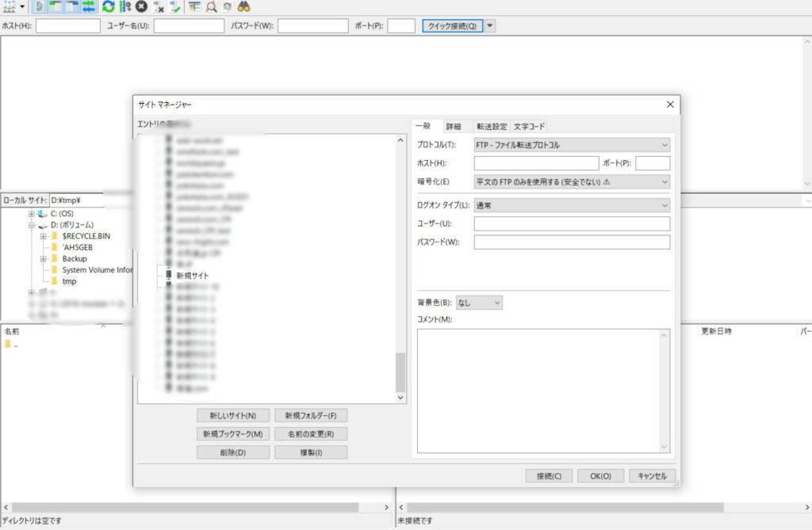Open directory listing filters icon
The width and height of the screenshot is (812, 530).
[195, 6]
